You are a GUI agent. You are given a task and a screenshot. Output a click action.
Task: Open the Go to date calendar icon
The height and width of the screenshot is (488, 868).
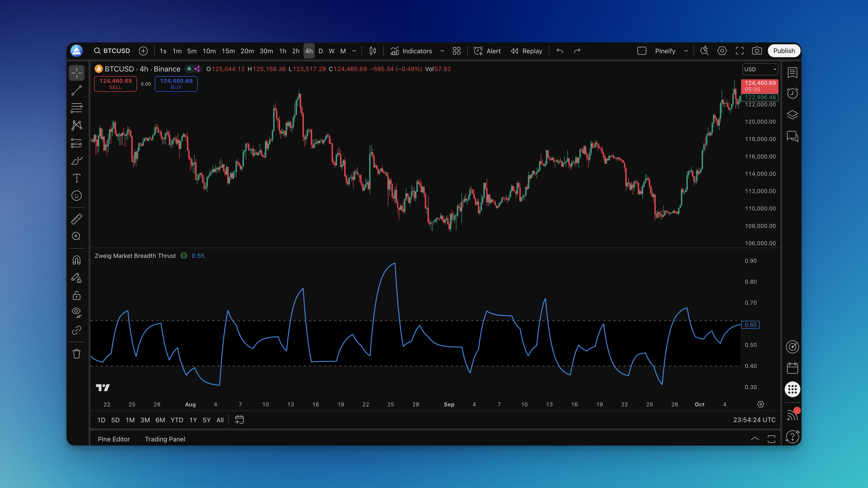(239, 420)
